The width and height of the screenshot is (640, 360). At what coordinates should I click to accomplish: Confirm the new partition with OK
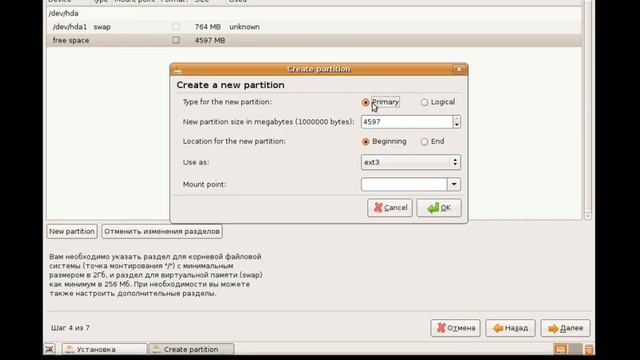click(439, 208)
